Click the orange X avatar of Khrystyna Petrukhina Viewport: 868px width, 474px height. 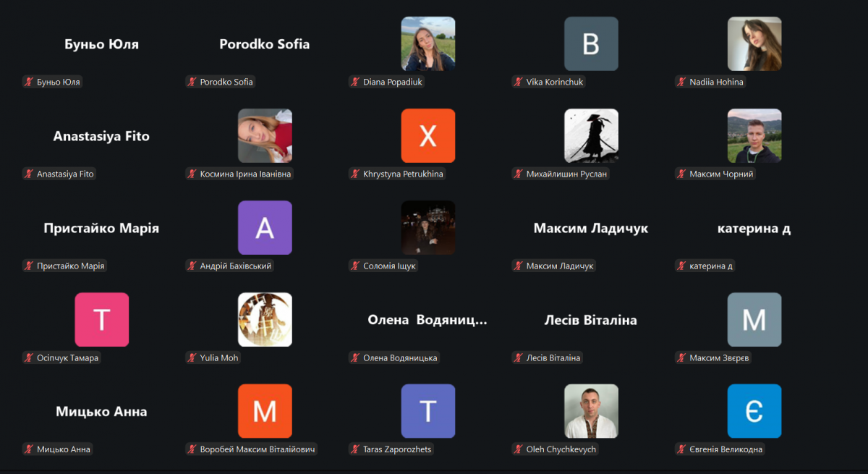pyautogui.click(x=428, y=135)
